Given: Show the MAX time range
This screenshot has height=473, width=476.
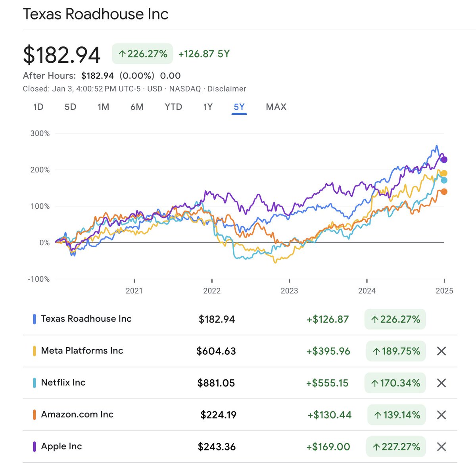Looking at the screenshot, I should pos(276,107).
